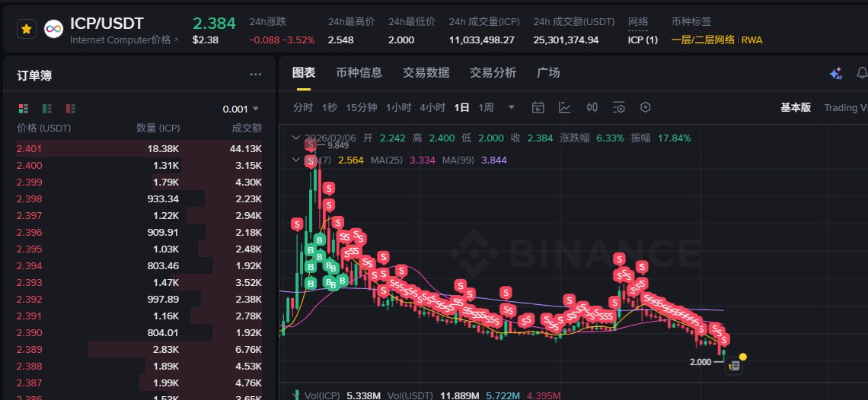Screen dimensions: 868x400
Task: Select the 2.394 ask price row
Action: (x=139, y=265)
